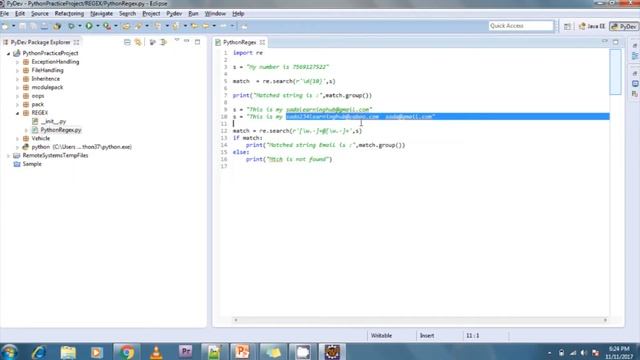
Task: Select the PyDev Package Explorer tab
Action: [40, 42]
